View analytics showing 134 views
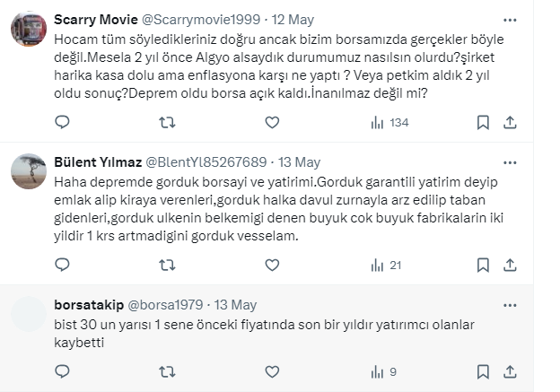Image resolution: width=560 pixels, height=392 pixels. (389, 122)
